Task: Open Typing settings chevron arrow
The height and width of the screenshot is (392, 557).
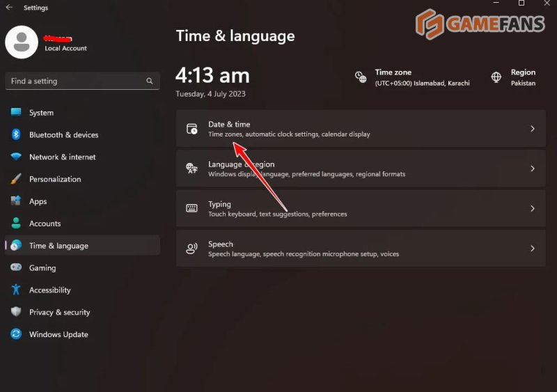Action: (532, 209)
